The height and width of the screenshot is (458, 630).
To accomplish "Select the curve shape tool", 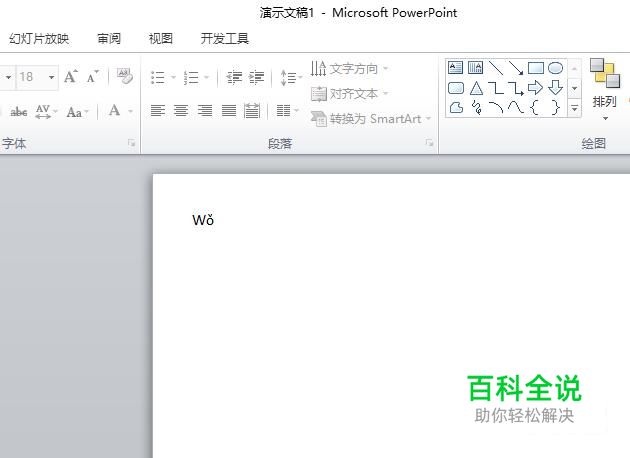I will [x=515, y=107].
